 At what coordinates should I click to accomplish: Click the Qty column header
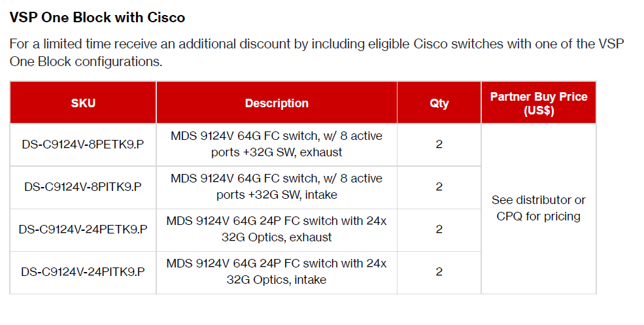(439, 103)
